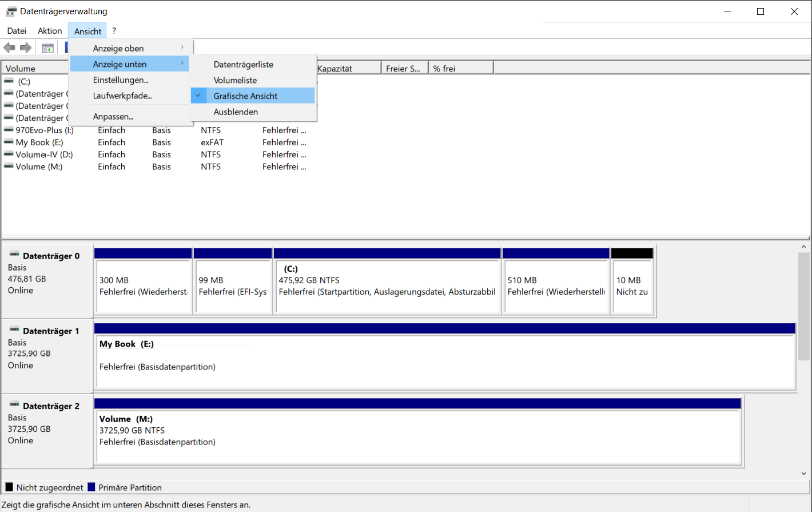Click the blue Primäre Partition legend swatch
812x512 pixels.
click(x=91, y=487)
